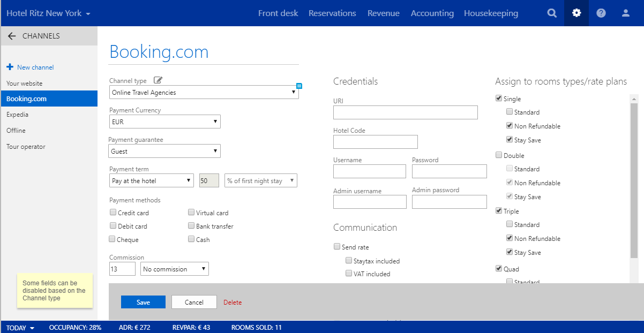Check the Double room type
The height and width of the screenshot is (333, 644).
coord(499,155)
